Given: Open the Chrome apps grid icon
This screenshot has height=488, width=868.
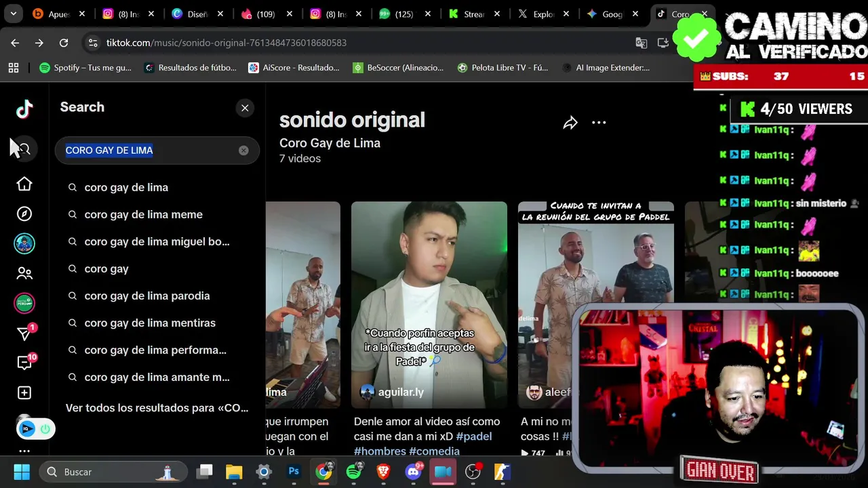Looking at the screenshot, I should coord(14,68).
